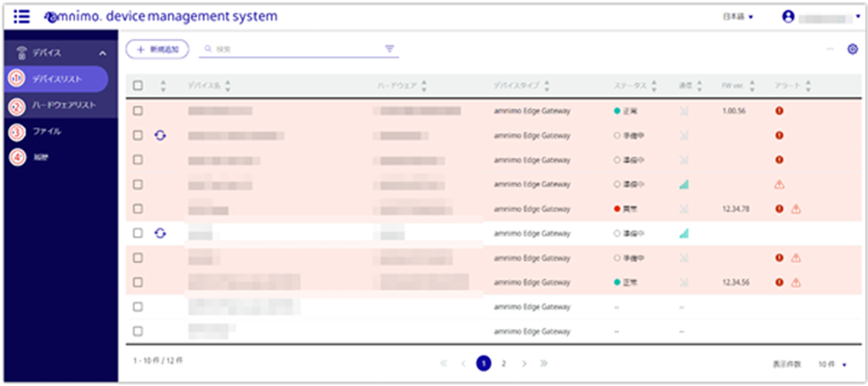The height and width of the screenshot is (386, 868).
Task: Check the white row with sync icon
Action: click(138, 233)
